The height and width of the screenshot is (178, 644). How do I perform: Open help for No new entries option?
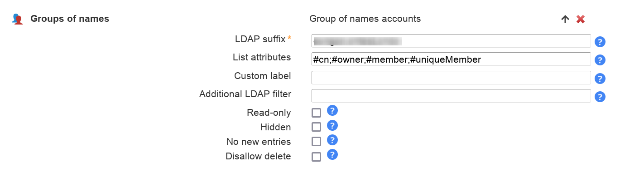click(x=332, y=140)
